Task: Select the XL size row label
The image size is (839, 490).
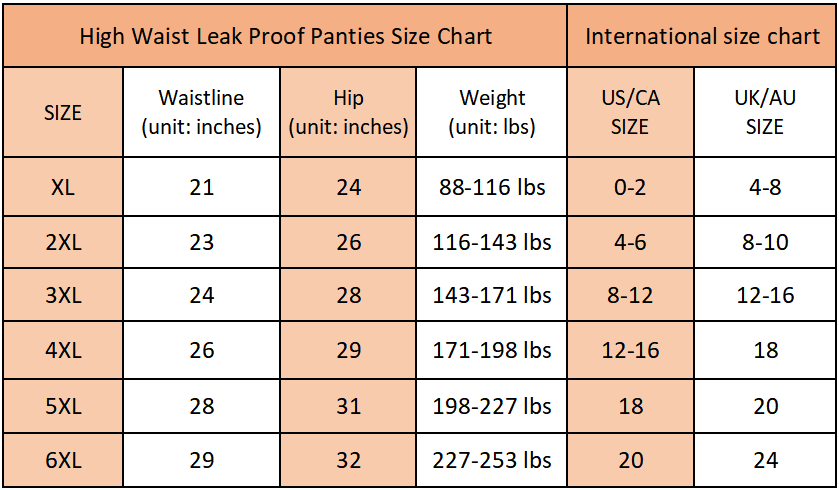Action: click(62, 186)
